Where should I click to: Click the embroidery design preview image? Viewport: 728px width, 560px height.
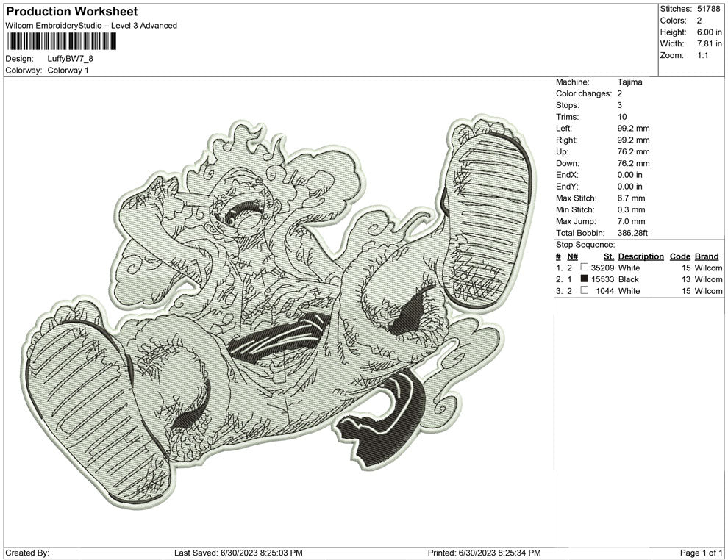click(x=279, y=311)
